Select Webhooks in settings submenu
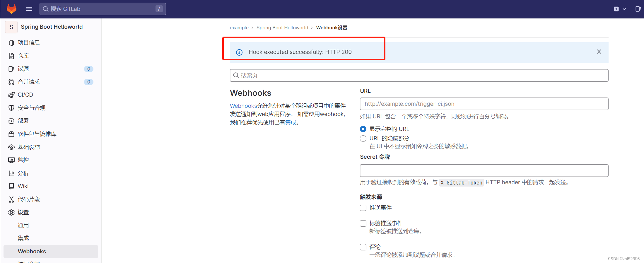Image resolution: width=644 pixels, height=263 pixels. pyautogui.click(x=51, y=251)
